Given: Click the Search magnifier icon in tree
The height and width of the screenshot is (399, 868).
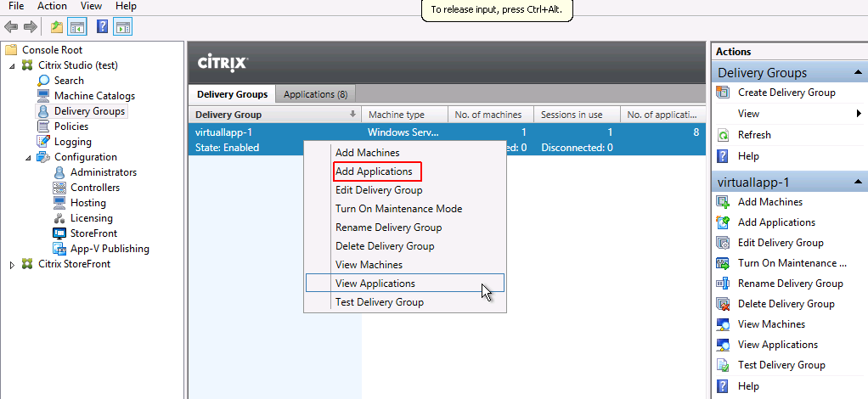Looking at the screenshot, I should tap(43, 81).
